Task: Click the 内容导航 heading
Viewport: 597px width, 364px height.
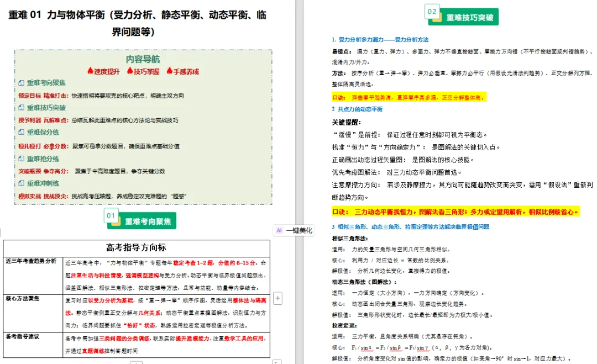Action: [143, 59]
